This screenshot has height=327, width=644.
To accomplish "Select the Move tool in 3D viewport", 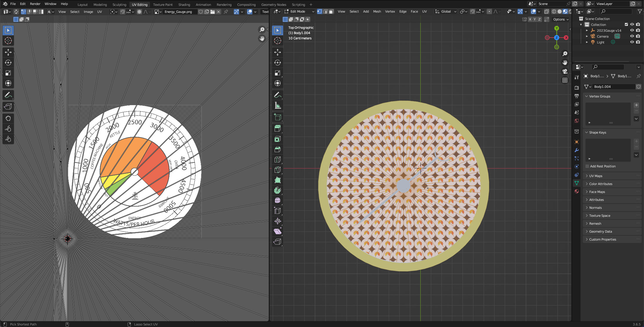I will coord(277,52).
